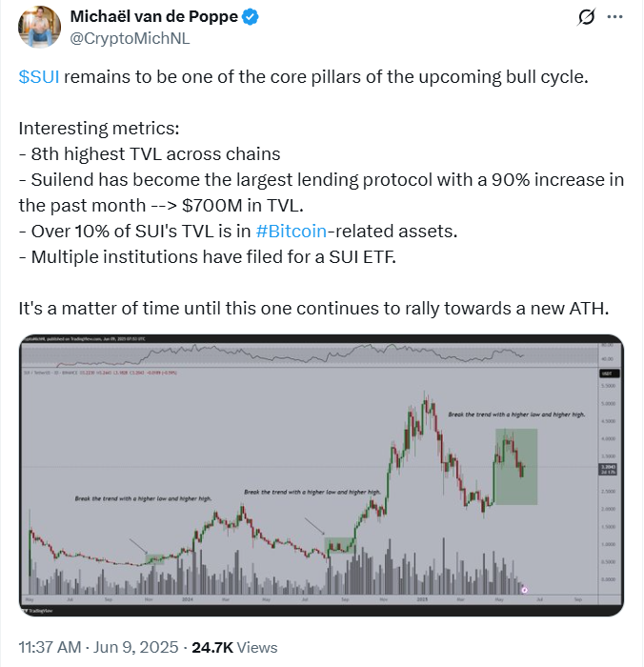The image size is (644, 667).
Task: Click the tweet timestamp 11:37 AM Jun 9, 2025
Action: (96, 647)
